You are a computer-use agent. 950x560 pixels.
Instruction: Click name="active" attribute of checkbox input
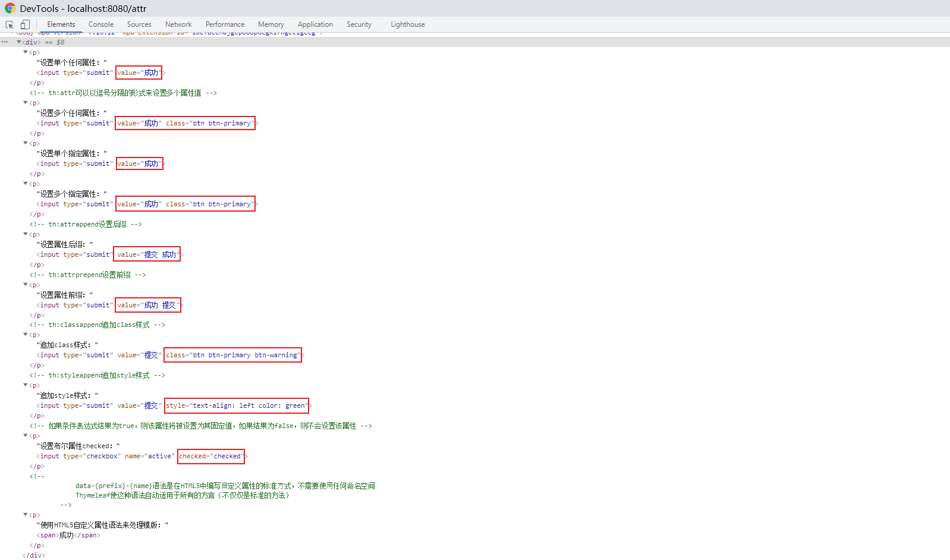(150, 456)
